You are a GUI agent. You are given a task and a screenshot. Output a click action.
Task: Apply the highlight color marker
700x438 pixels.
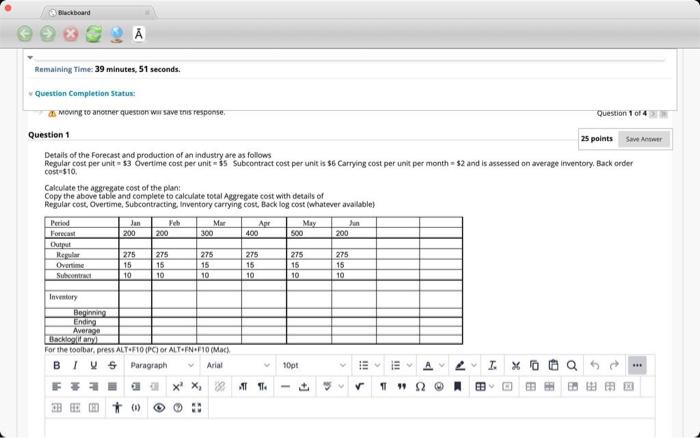[460, 365]
